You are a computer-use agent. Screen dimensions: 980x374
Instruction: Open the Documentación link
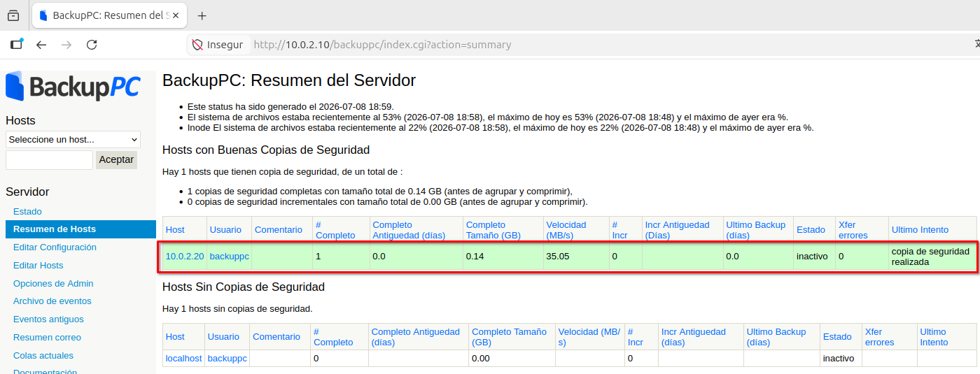45,372
